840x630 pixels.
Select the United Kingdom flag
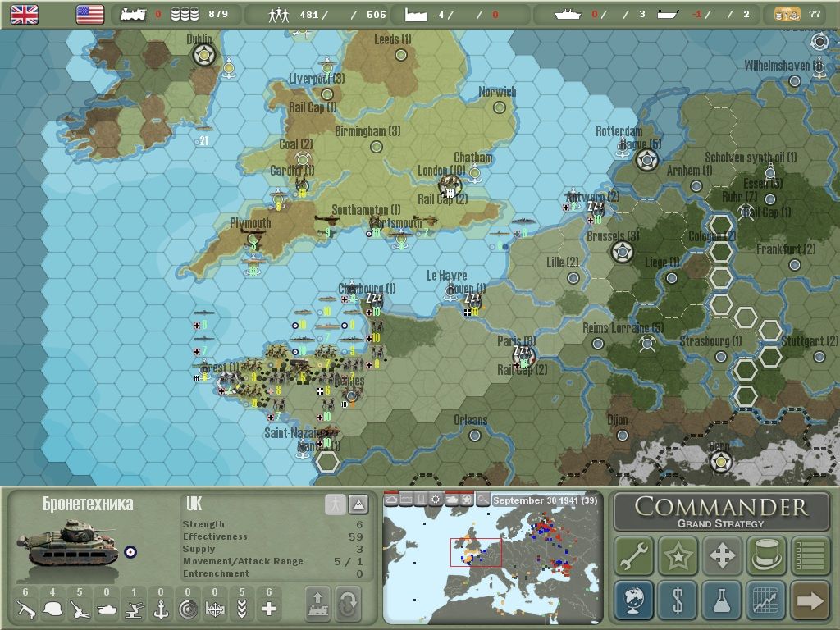click(x=25, y=14)
